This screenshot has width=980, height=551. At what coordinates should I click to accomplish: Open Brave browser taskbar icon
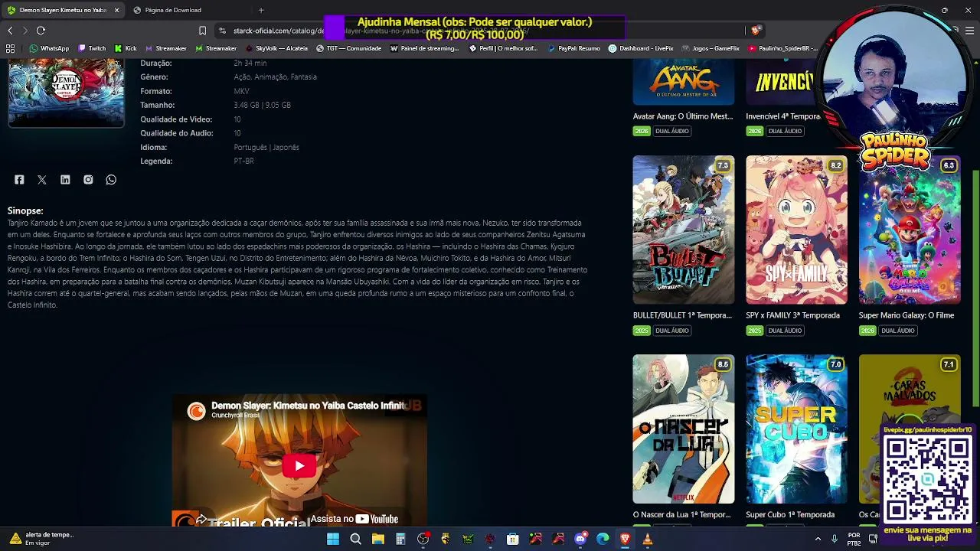pyautogui.click(x=626, y=539)
